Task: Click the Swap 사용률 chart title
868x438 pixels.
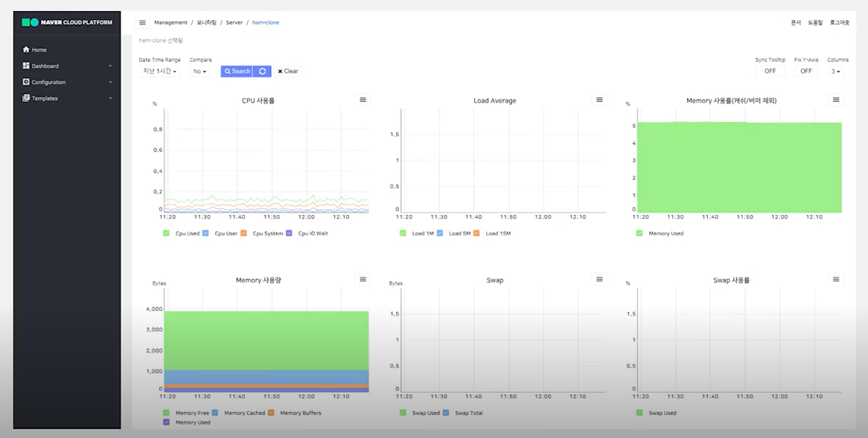Action: [x=731, y=280]
